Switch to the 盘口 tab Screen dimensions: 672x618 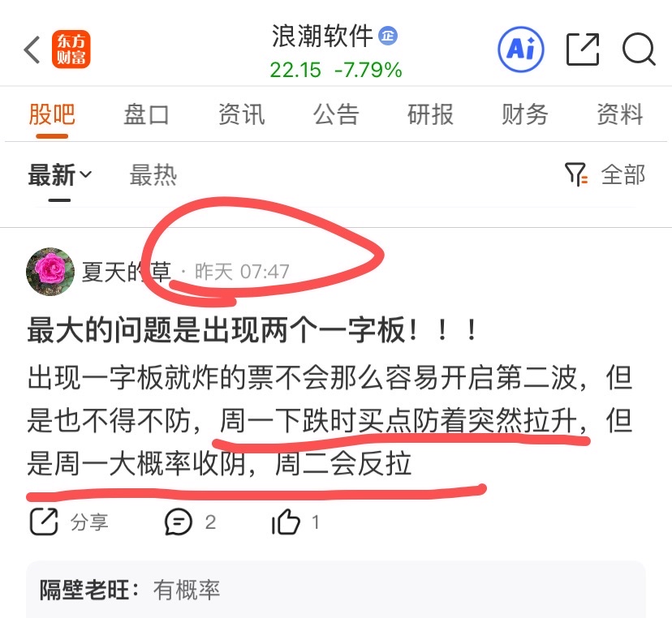pos(147,115)
